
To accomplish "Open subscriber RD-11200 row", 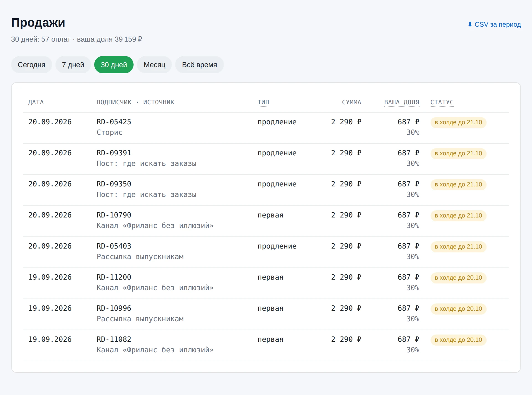I will pyautogui.click(x=266, y=283).
